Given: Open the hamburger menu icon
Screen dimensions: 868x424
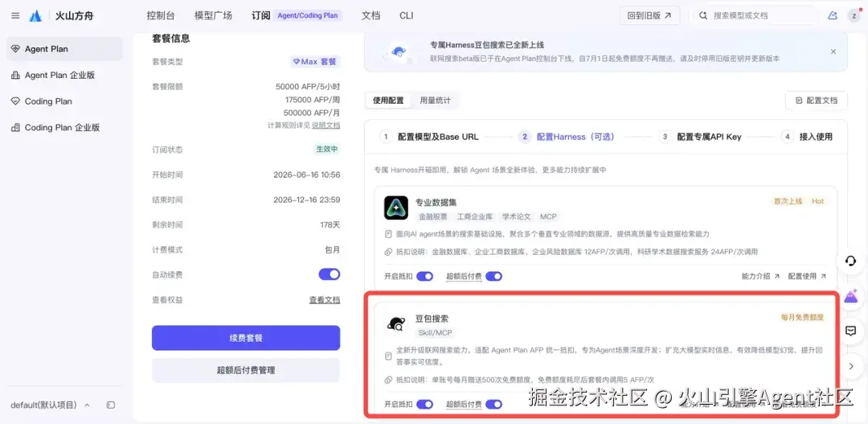Looking at the screenshot, I should click(15, 15).
